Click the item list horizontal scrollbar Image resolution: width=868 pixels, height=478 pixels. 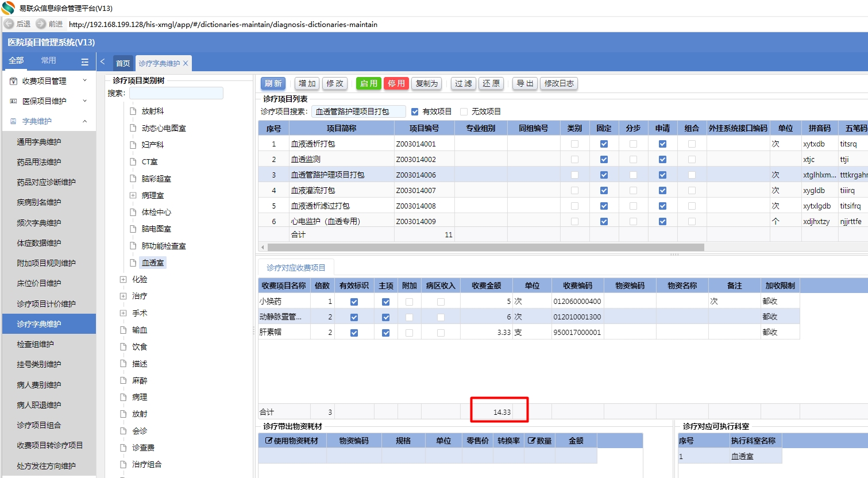485,247
